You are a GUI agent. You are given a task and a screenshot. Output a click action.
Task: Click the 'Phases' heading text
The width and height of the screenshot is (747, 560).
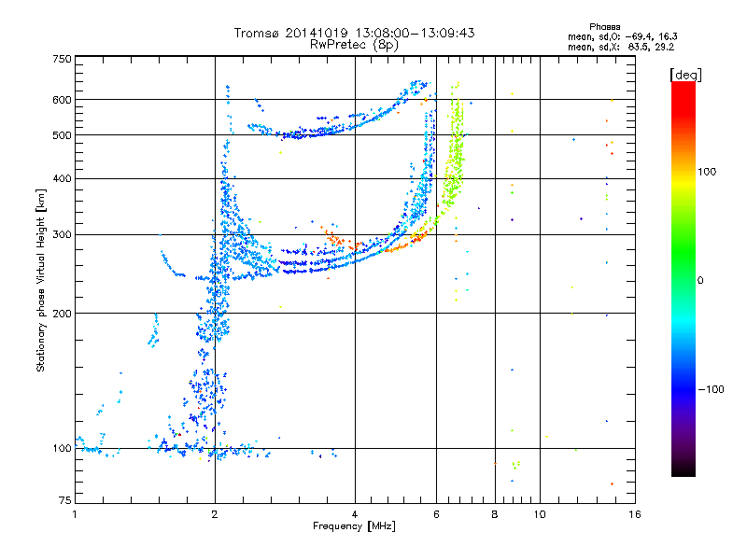pyautogui.click(x=604, y=27)
